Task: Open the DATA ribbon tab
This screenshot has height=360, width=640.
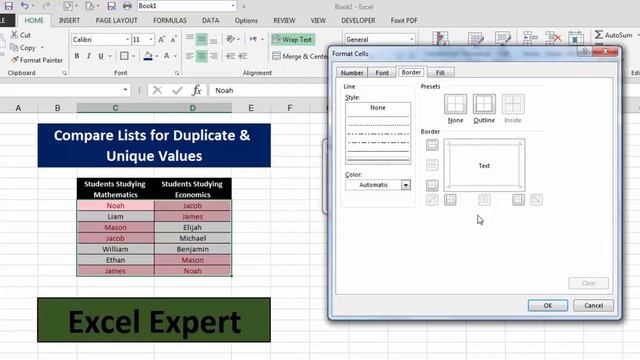Action: 211,20
